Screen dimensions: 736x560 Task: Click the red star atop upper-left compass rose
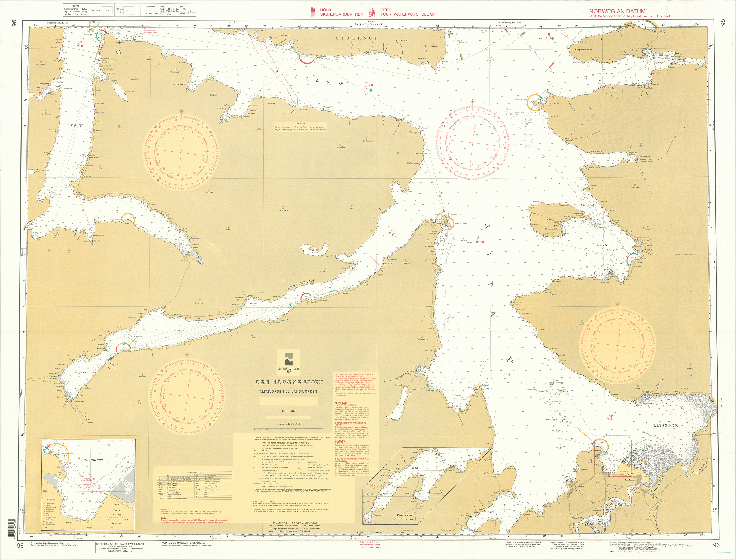181,111
